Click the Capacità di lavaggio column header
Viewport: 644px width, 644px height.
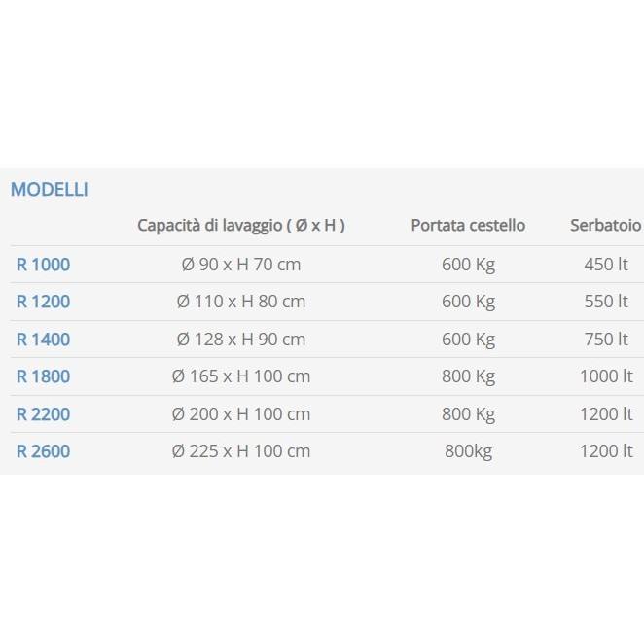click(241, 226)
